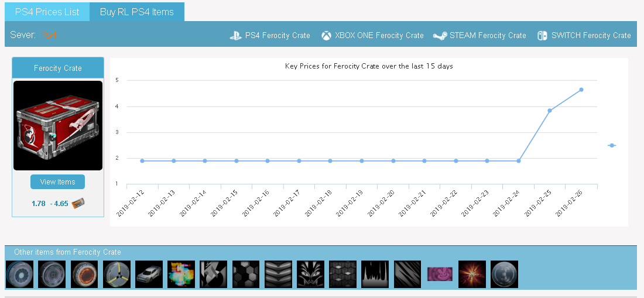Open the white car body item thumbnail
The image size is (644, 298).
tap(149, 274)
